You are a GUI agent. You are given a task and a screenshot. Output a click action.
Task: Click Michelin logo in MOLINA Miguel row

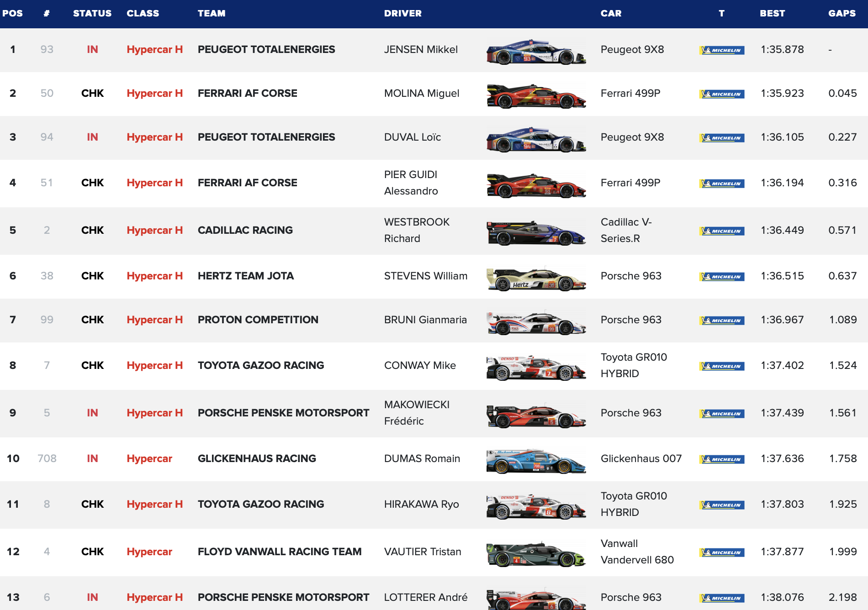(722, 94)
